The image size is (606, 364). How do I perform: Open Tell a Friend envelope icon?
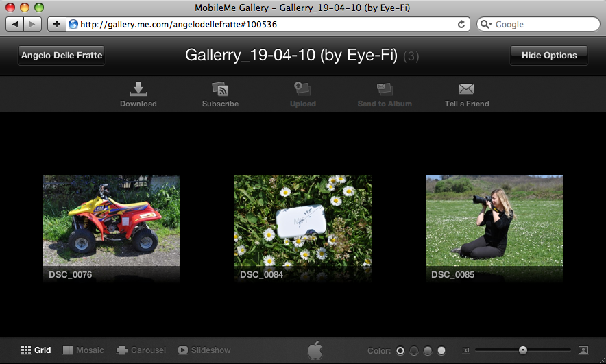(466, 89)
